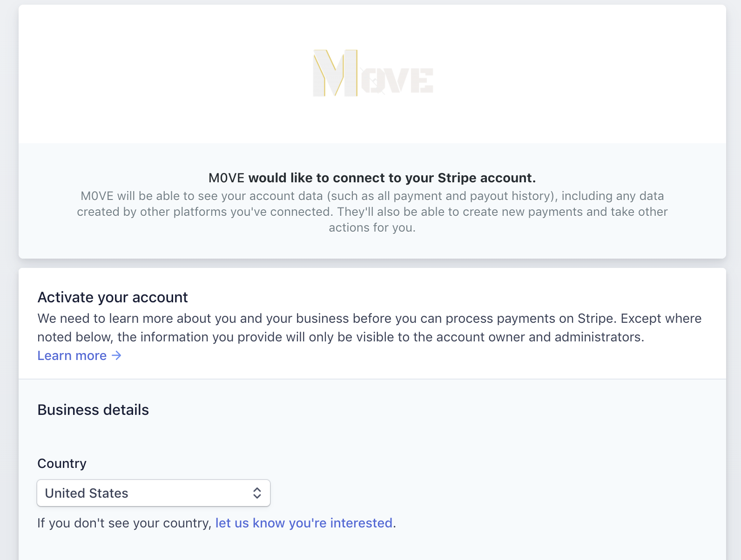The height and width of the screenshot is (560, 741).
Task: Click the large letter M in logo
Action: click(x=335, y=73)
